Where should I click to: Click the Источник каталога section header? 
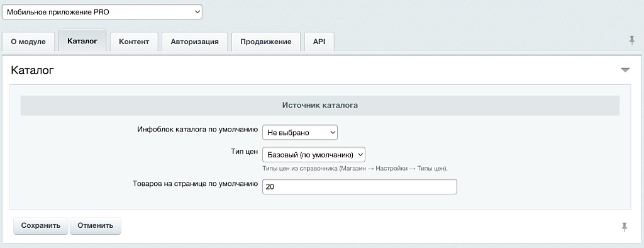tap(320, 105)
